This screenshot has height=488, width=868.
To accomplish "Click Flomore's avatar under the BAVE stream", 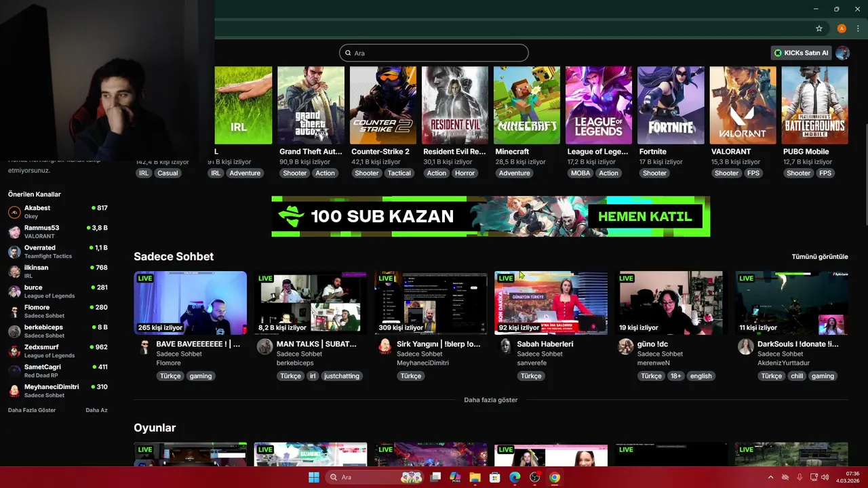I will [144, 347].
